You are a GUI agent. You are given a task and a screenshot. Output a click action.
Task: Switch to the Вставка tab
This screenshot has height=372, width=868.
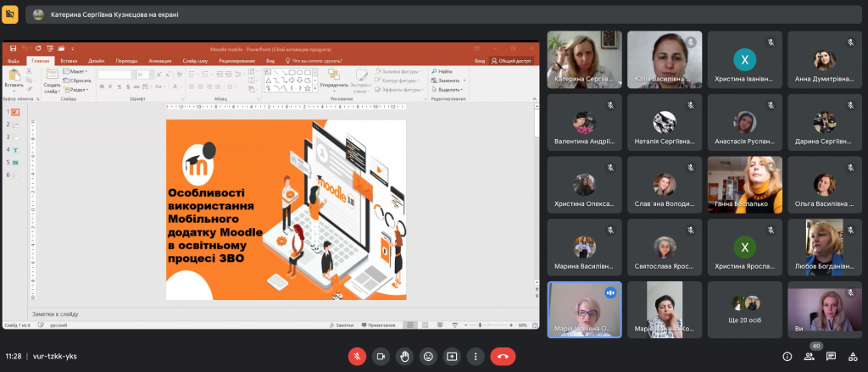click(69, 61)
